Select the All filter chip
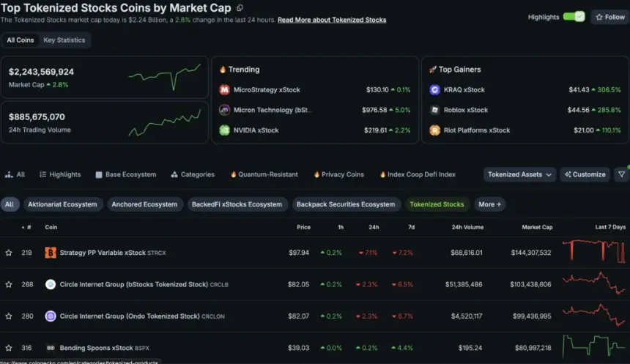The image size is (630, 364). [10, 204]
